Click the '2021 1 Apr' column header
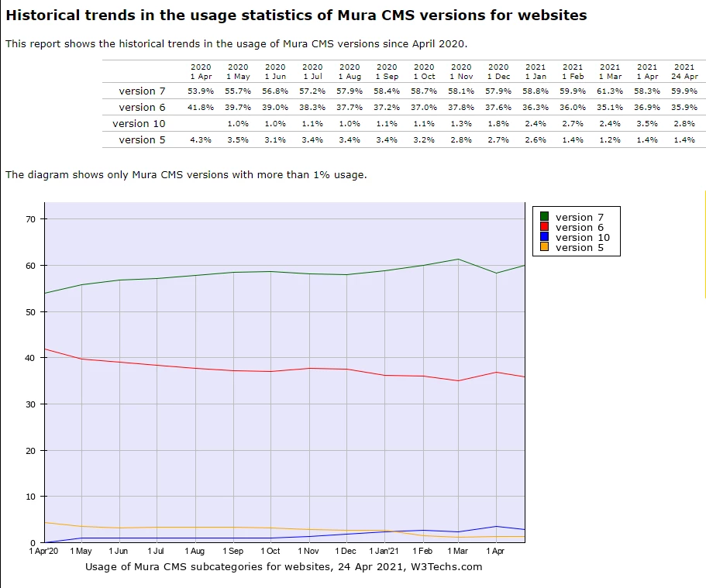 [x=647, y=71]
